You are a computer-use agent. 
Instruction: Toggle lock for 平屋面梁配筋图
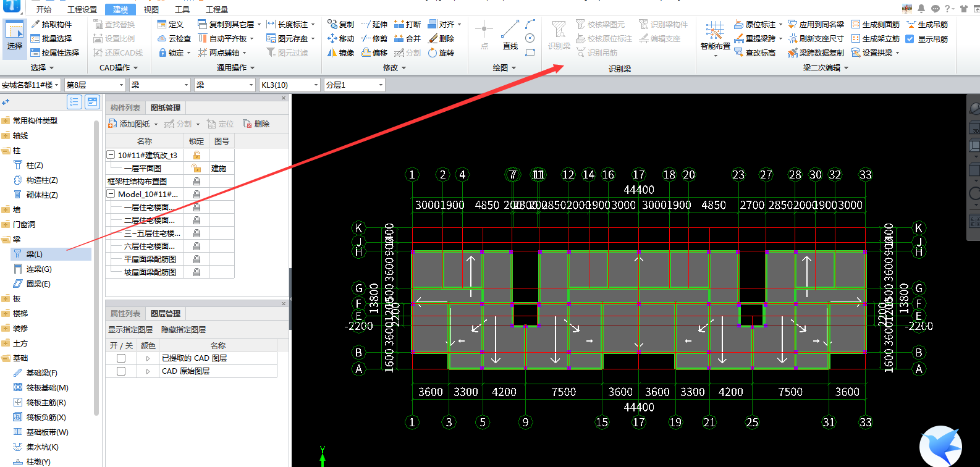pos(196,259)
